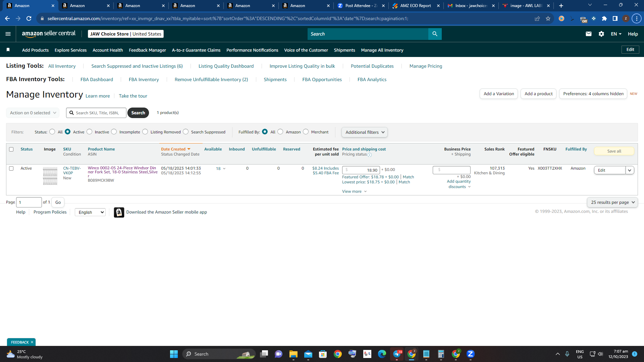Screen dimensions: 644x362
Task: Expand View more pricing details
Action: (x=354, y=191)
